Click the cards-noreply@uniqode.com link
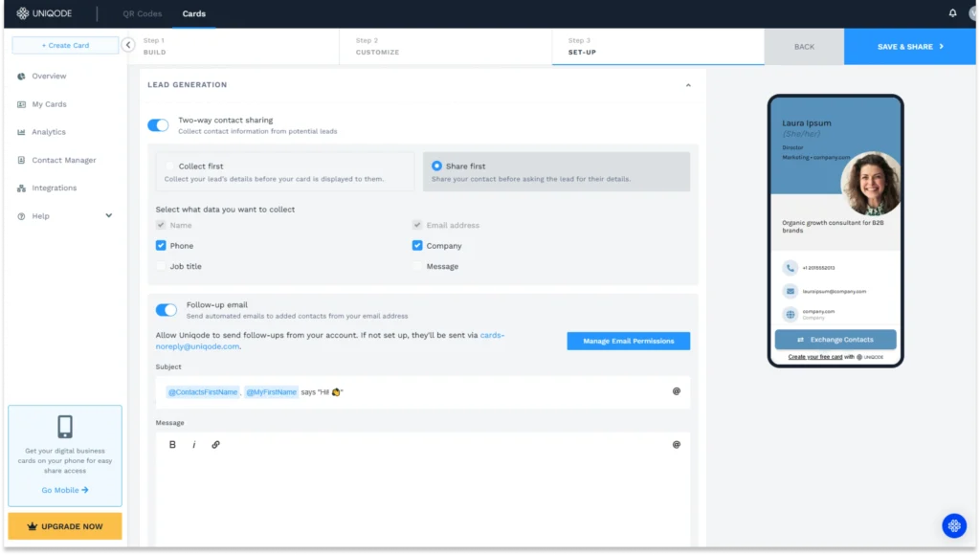Image resolution: width=980 pixels, height=555 pixels. [330, 341]
